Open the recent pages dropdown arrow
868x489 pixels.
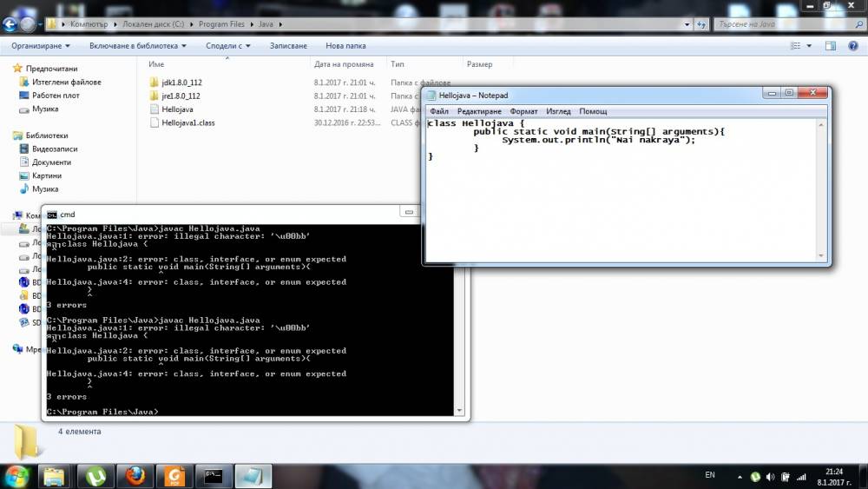40,24
